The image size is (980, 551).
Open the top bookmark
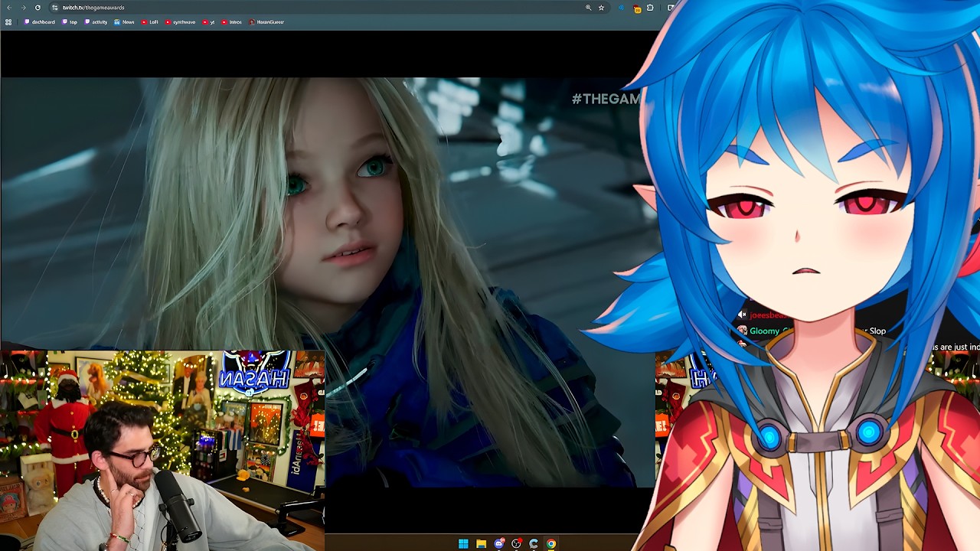tap(70, 22)
